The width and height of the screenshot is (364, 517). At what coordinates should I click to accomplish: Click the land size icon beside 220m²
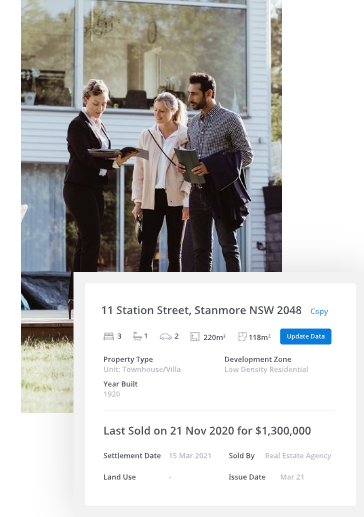pos(195,337)
